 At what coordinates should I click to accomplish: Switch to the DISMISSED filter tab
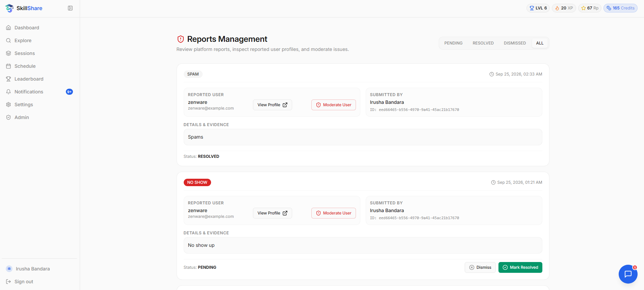(x=515, y=43)
